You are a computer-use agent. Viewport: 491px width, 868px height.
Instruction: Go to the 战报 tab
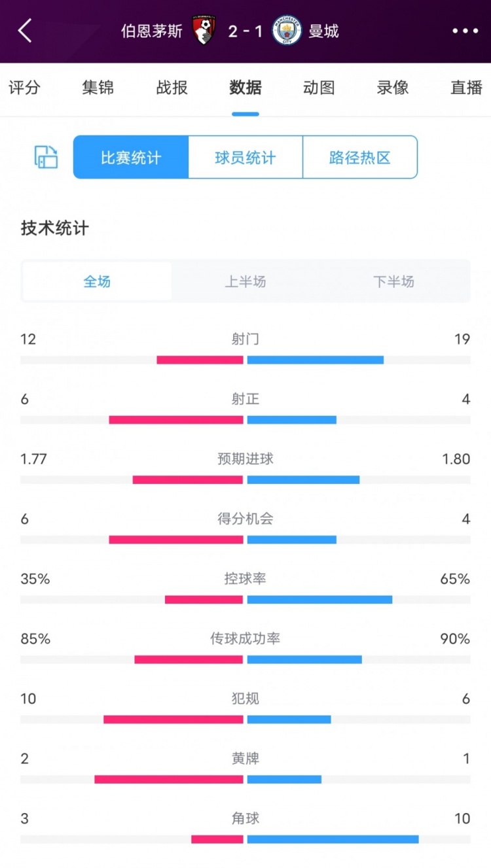point(172,88)
